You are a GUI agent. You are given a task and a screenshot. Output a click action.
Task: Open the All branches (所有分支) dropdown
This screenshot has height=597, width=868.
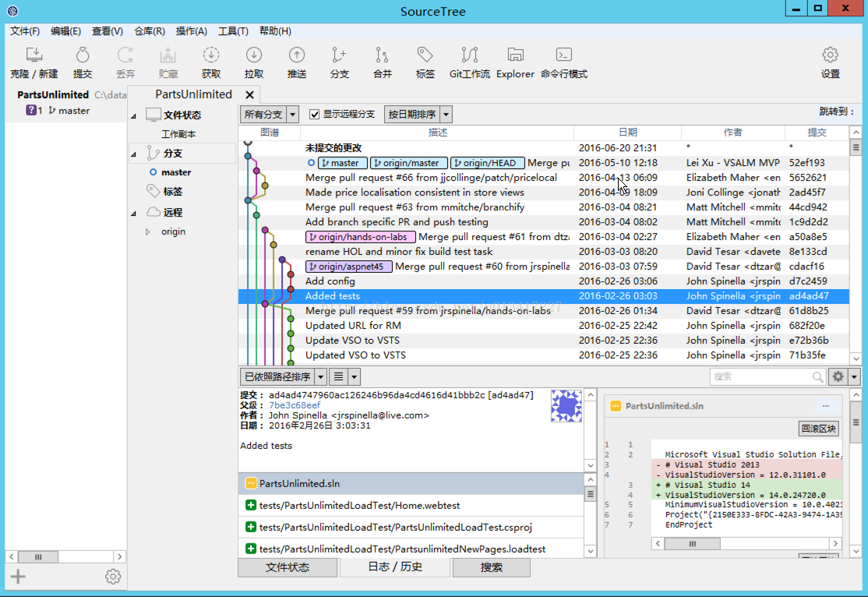[x=270, y=114]
